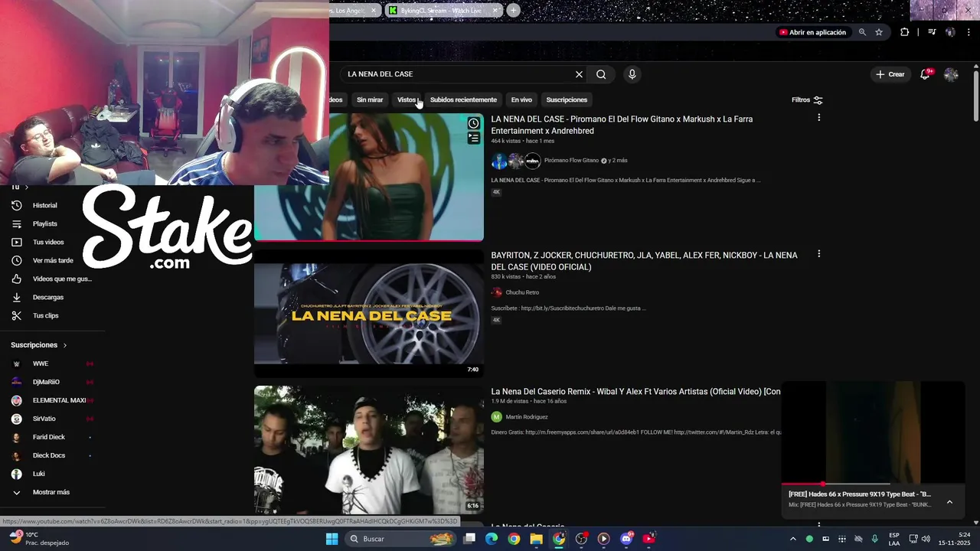The width and height of the screenshot is (980, 551).
Task: Add first video to Watch Later clock icon
Action: point(474,123)
